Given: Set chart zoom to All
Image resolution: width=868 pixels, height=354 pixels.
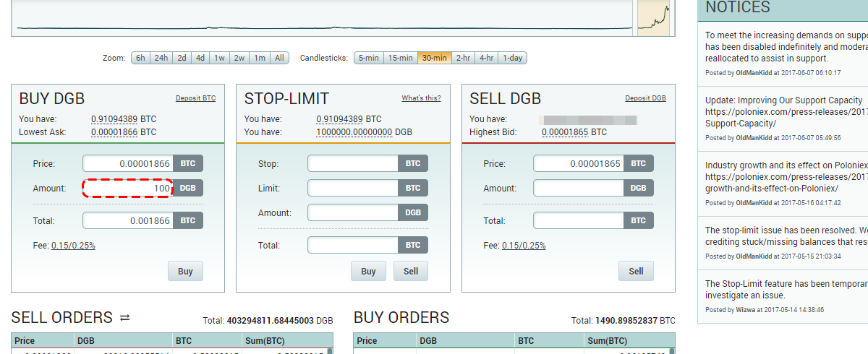Looking at the screenshot, I should coord(279,58).
